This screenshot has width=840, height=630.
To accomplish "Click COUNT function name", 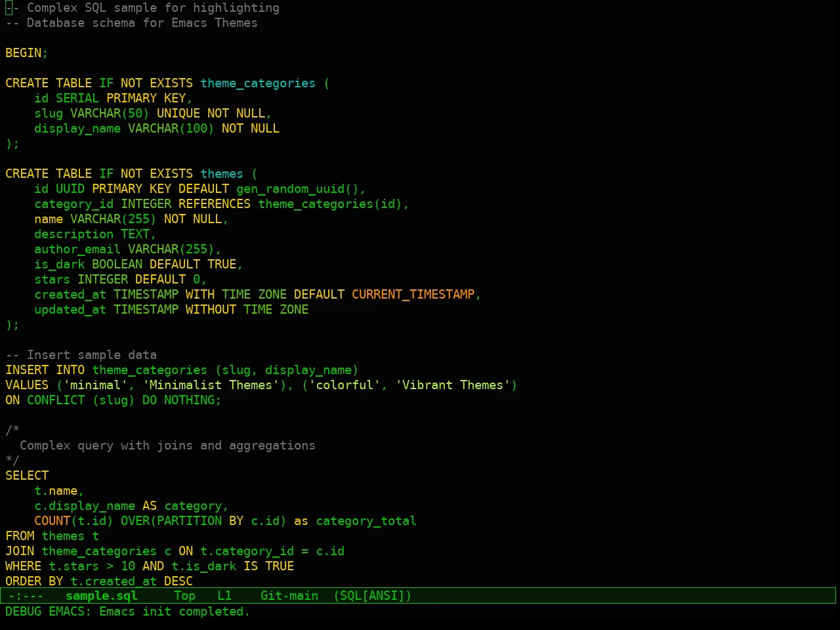I will [52, 521].
